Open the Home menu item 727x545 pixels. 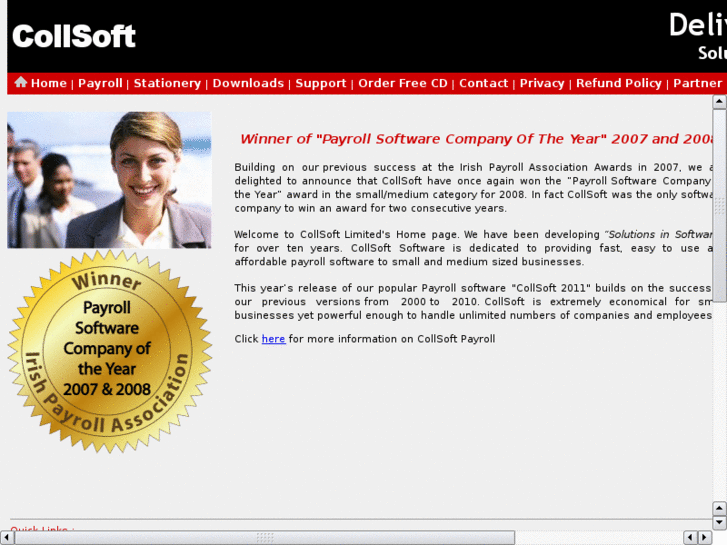49,83
